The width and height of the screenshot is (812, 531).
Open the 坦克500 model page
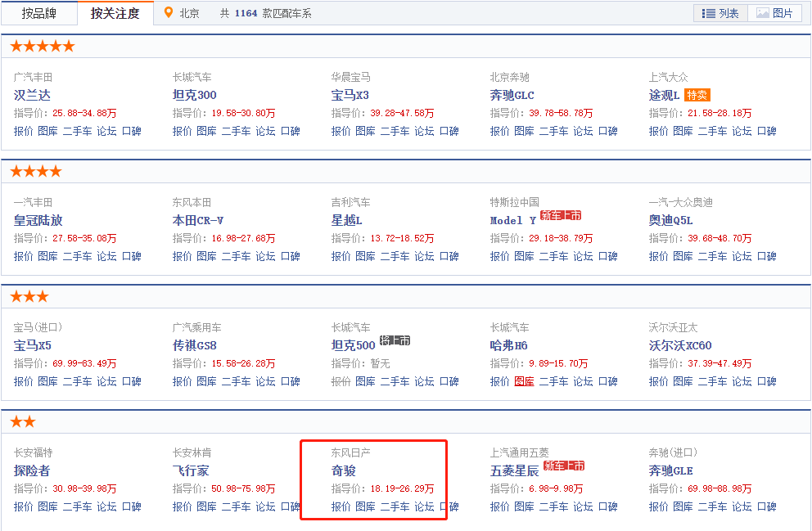pyautogui.click(x=353, y=346)
